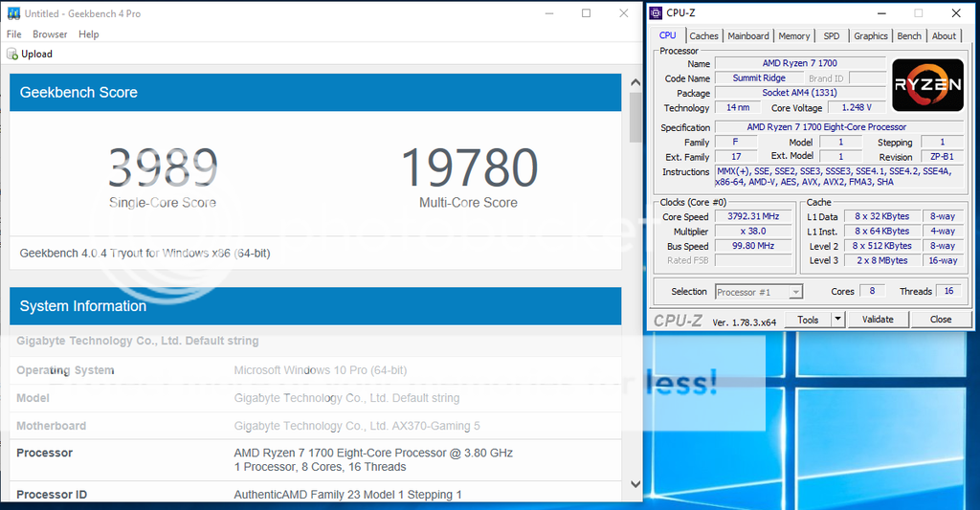Screen dimensions: 980x510
Task: Show the About tab in CPU-Z
Action: click(x=944, y=36)
